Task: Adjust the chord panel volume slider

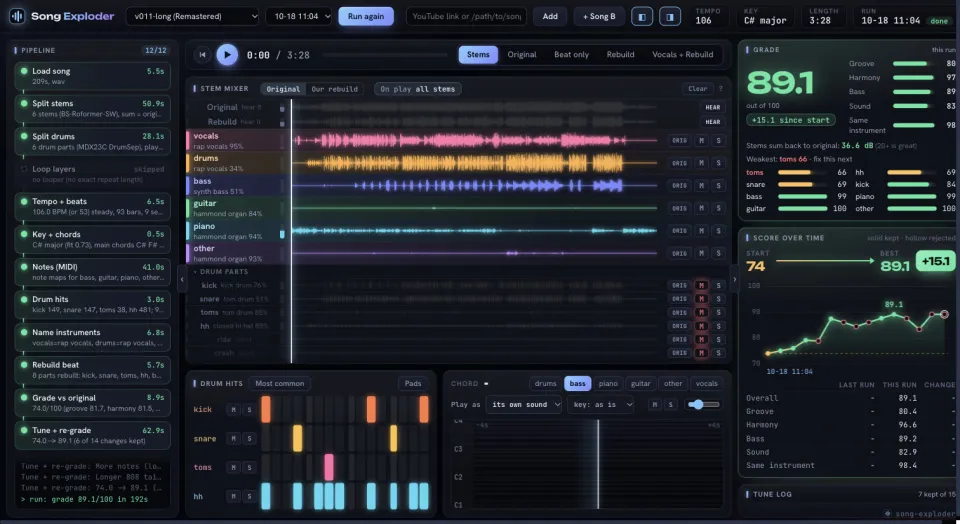Action: coord(703,405)
